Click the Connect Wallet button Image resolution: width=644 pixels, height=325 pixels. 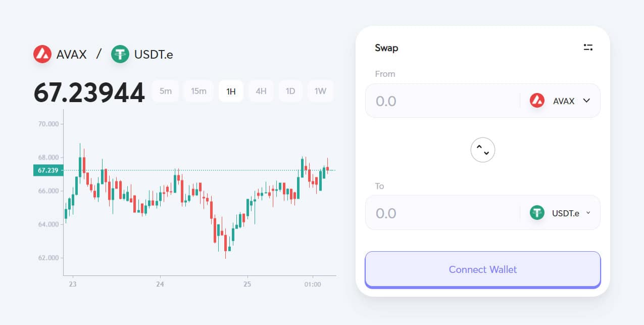482,269
